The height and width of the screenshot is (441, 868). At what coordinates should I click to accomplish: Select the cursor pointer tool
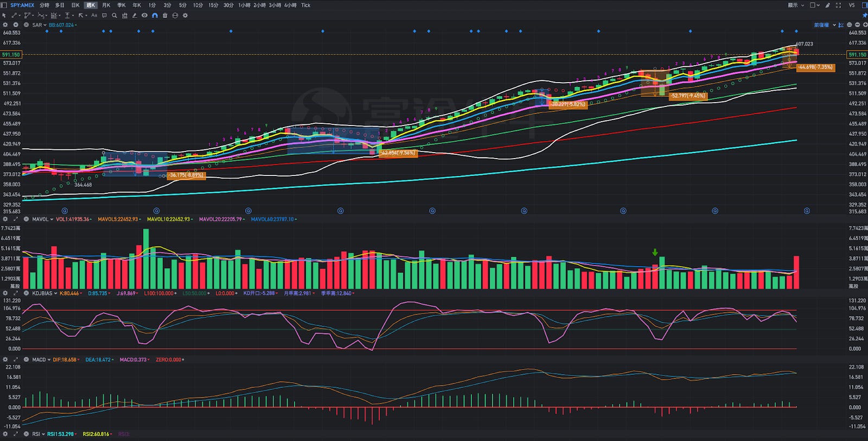(x=4, y=15)
